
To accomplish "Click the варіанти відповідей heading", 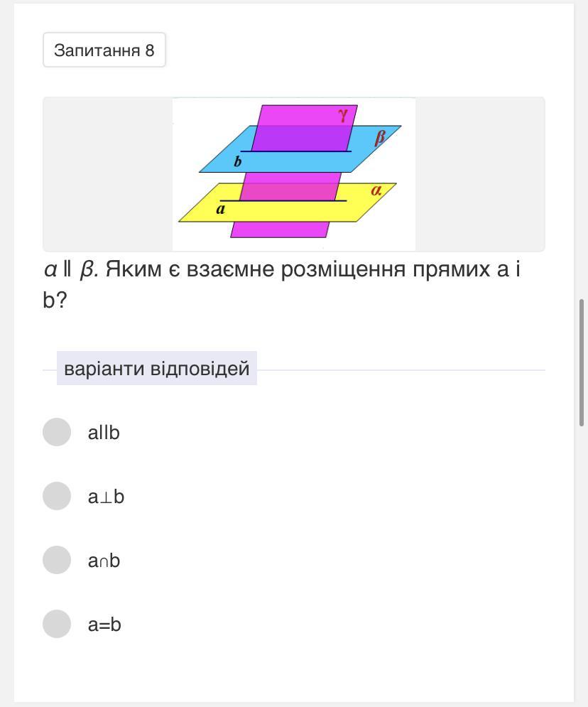I will (157, 369).
